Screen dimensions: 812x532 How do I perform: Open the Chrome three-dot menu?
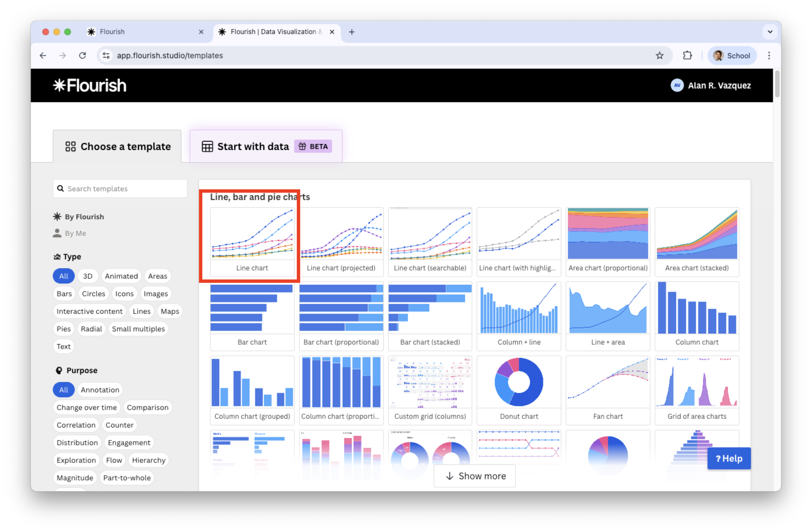tap(769, 56)
